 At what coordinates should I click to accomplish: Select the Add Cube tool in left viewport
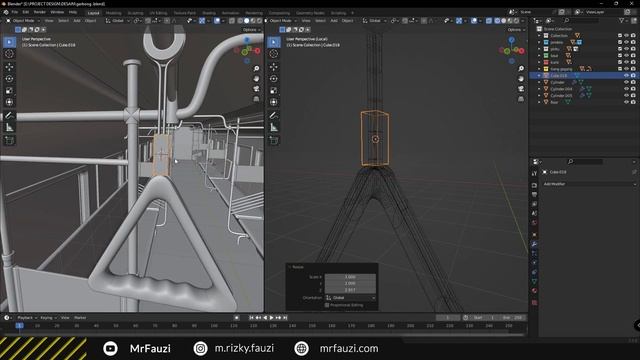(x=9, y=140)
